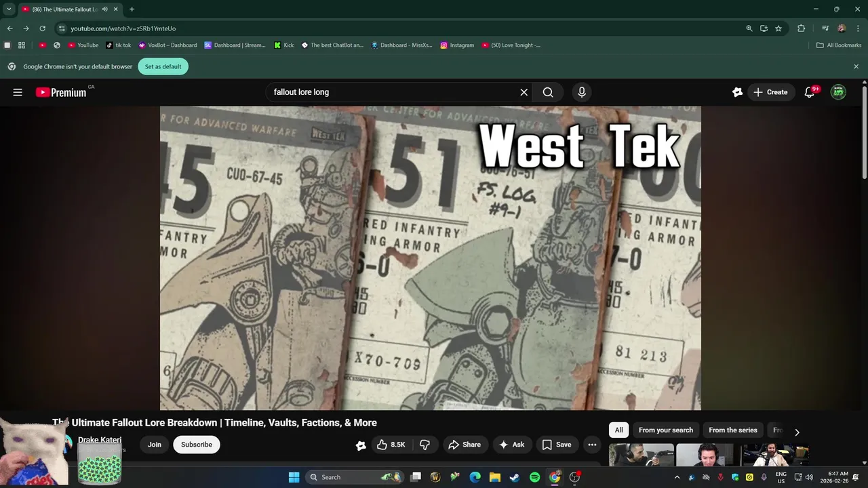
Task: Subscribe to Drake Kateri channel
Action: pyautogui.click(x=197, y=445)
